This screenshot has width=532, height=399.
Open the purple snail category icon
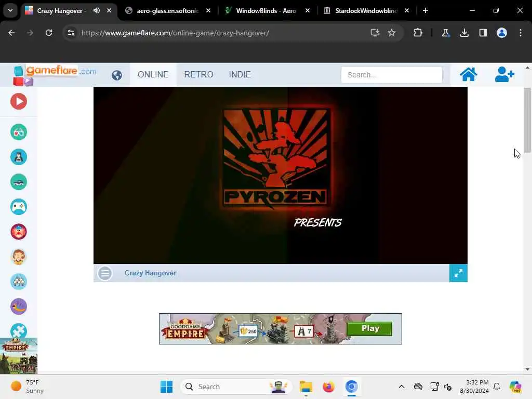point(19,307)
